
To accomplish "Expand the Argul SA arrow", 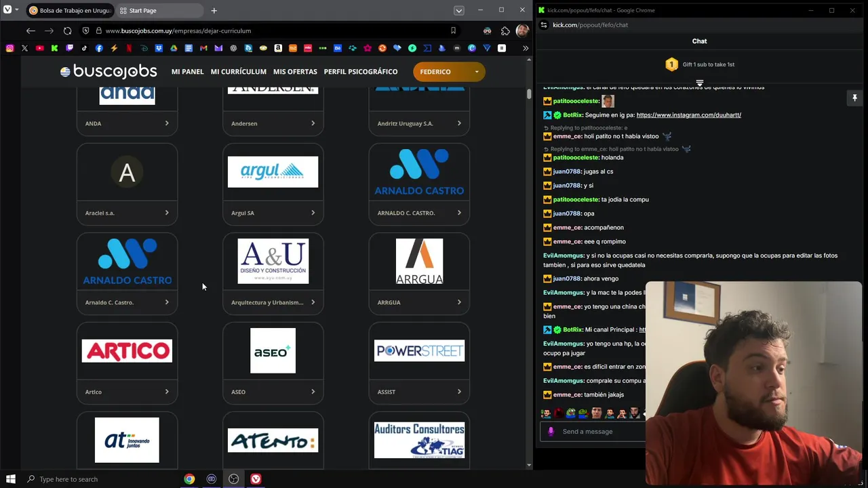I will click(313, 213).
